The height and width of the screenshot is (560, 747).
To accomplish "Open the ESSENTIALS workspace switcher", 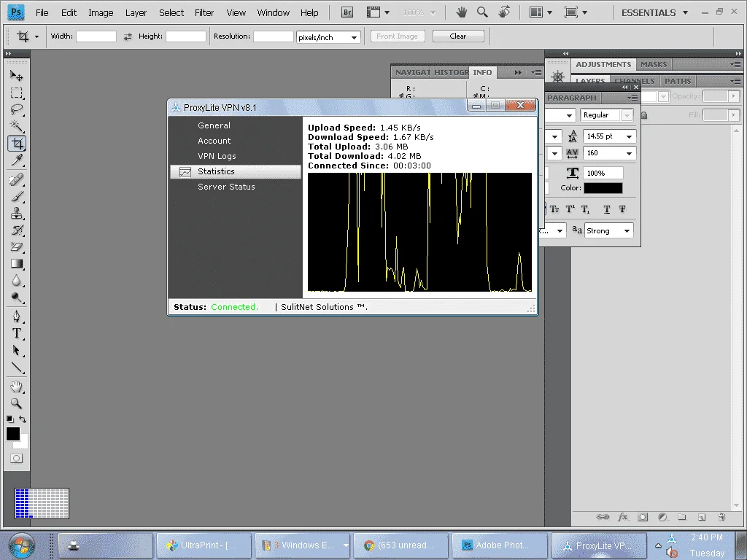I will [654, 13].
